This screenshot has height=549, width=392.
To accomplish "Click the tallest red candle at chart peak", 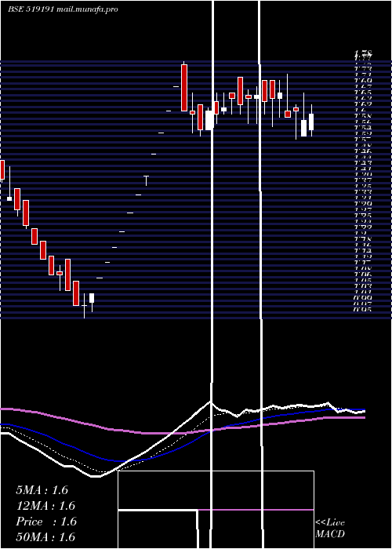I will 184,88.
